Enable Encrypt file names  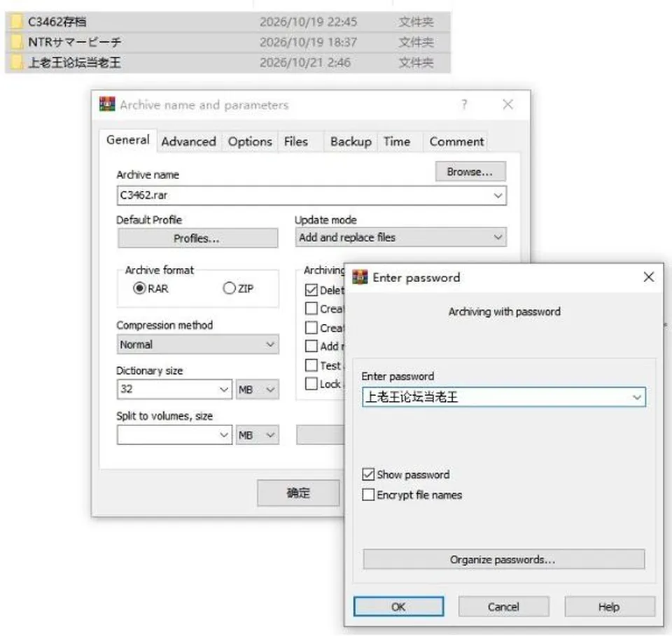click(x=368, y=495)
